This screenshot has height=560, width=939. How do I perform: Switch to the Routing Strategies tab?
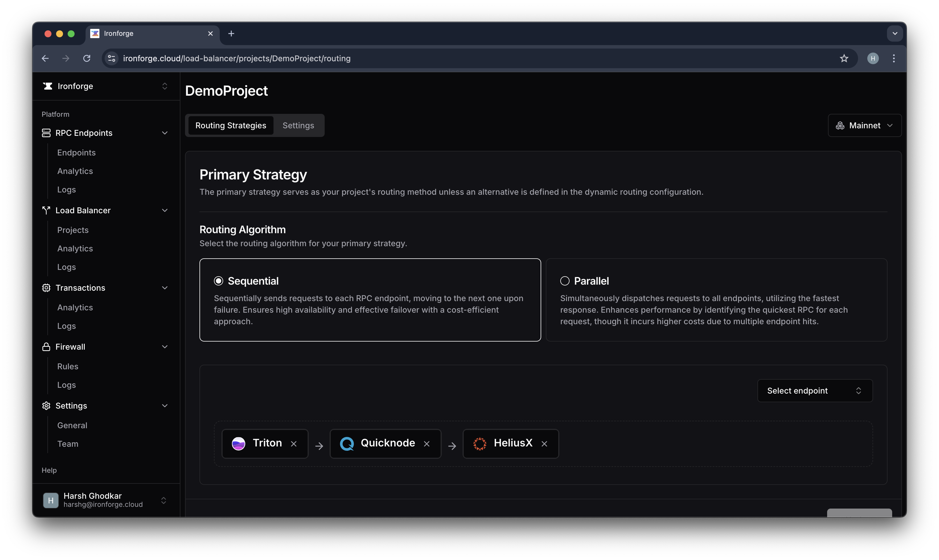click(x=231, y=126)
